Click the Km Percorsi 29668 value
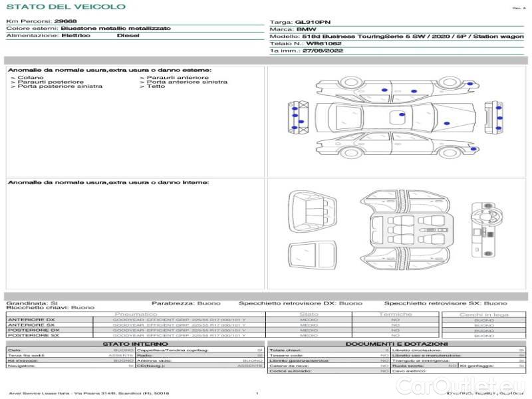532x399 pixels. coord(65,21)
